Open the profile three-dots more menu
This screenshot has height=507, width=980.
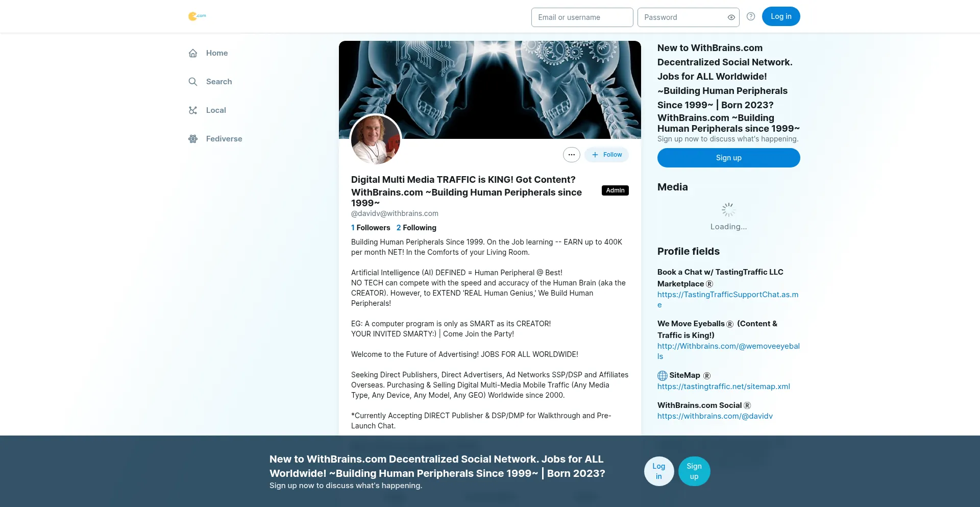click(572, 155)
